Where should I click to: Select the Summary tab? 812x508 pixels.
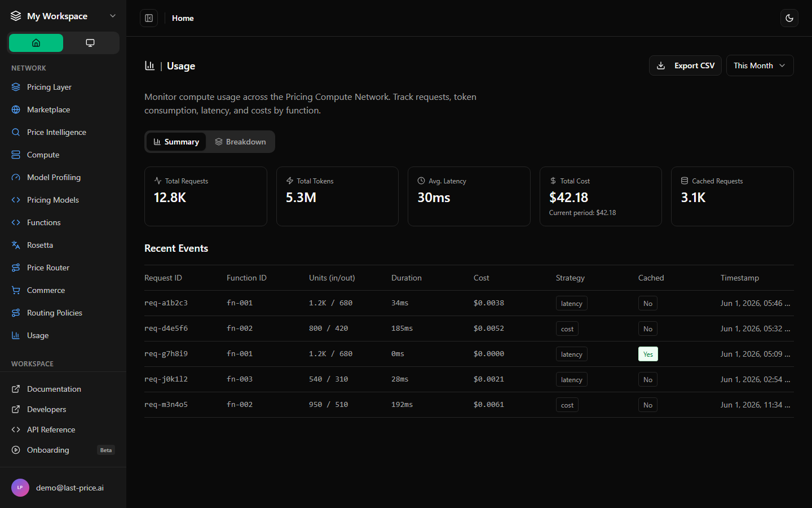pyautogui.click(x=176, y=142)
